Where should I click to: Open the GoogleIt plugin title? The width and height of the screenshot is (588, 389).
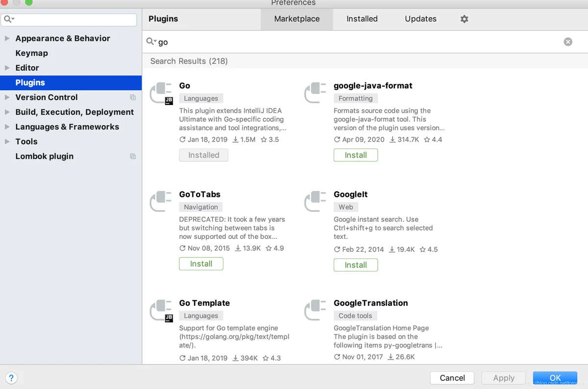[350, 194]
